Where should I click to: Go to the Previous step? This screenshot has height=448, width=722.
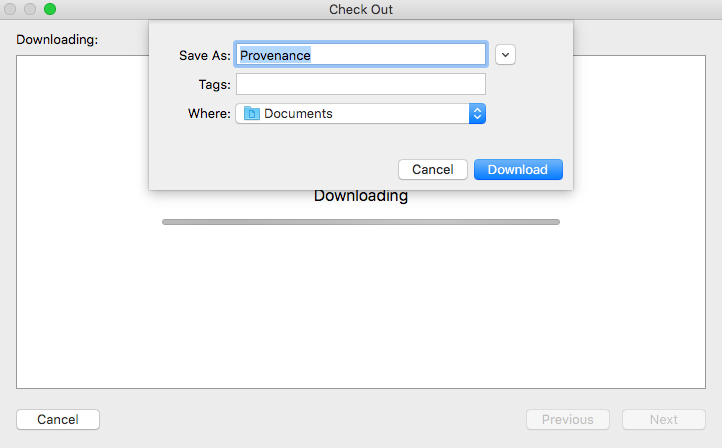click(567, 420)
